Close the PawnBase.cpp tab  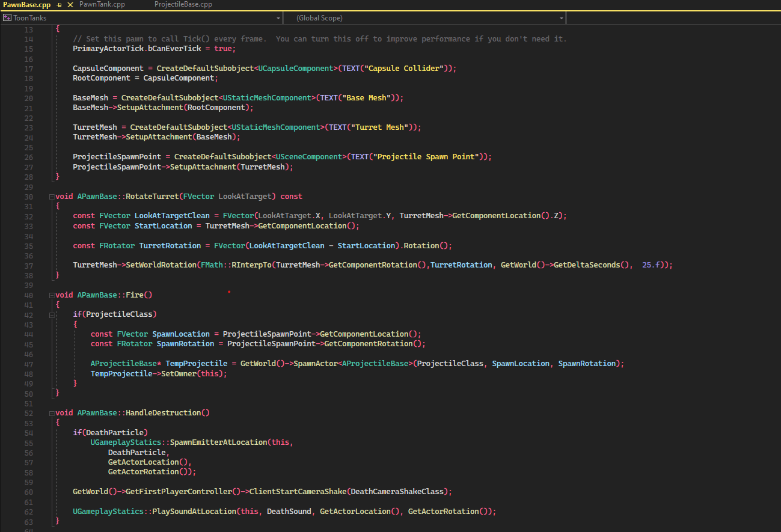70,5
